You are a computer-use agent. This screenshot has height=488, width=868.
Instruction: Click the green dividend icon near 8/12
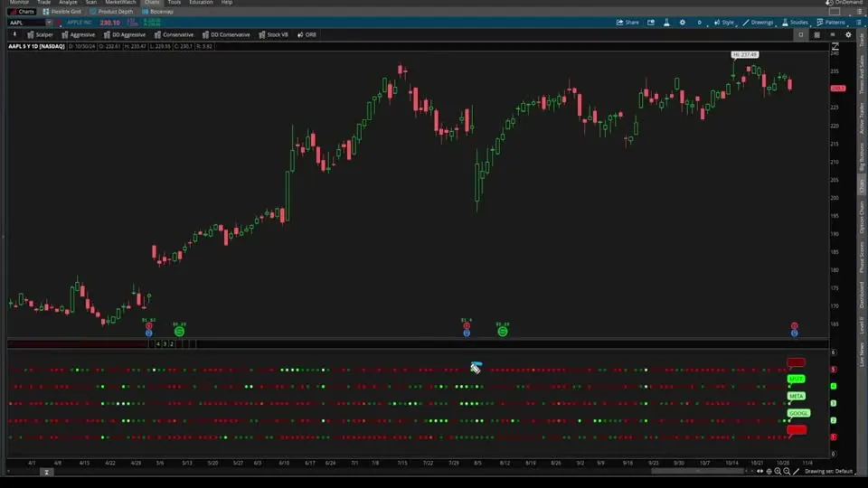pyautogui.click(x=502, y=332)
